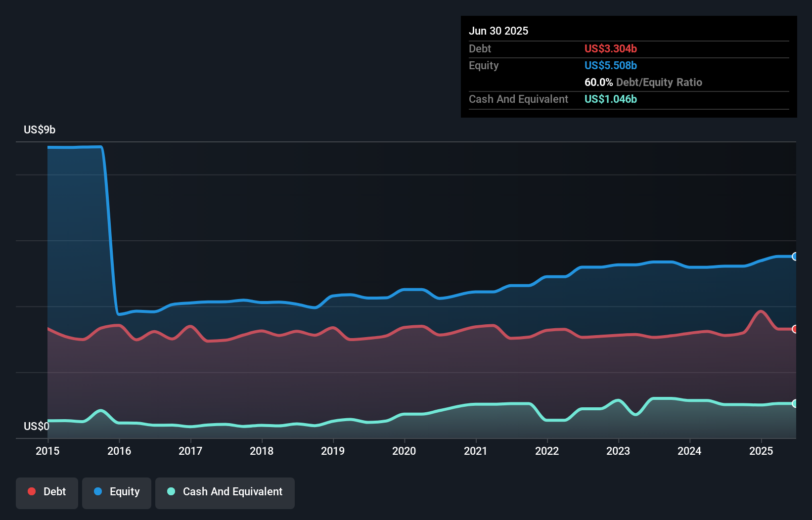Viewport: 812px width, 520px height.
Task: Click the US$9b y-axis label
Action: click(40, 130)
